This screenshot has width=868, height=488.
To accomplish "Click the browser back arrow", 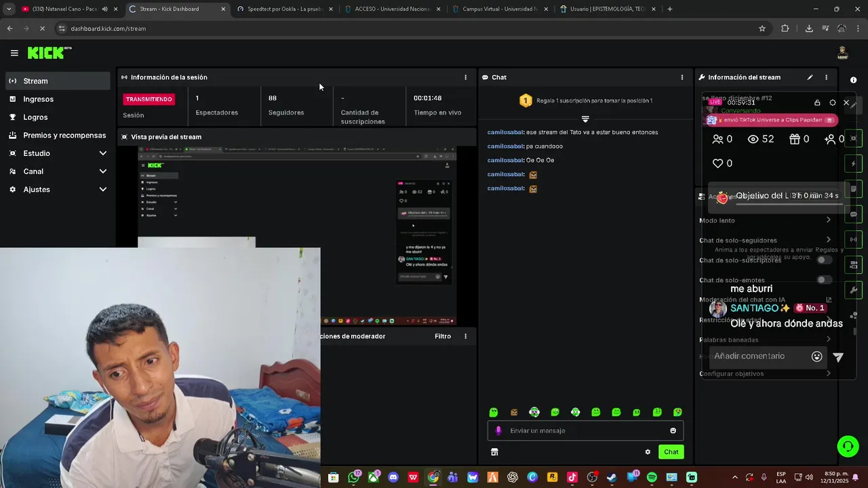I will 9,28.
